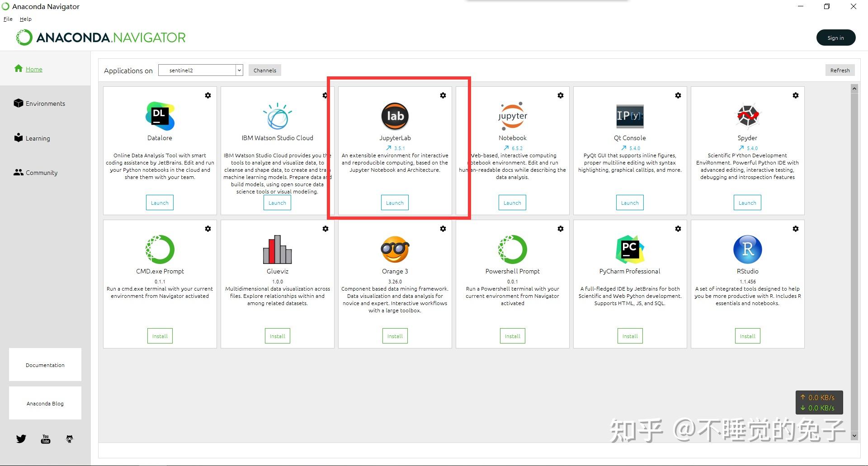Open the Orange 3 gear options

click(x=443, y=229)
